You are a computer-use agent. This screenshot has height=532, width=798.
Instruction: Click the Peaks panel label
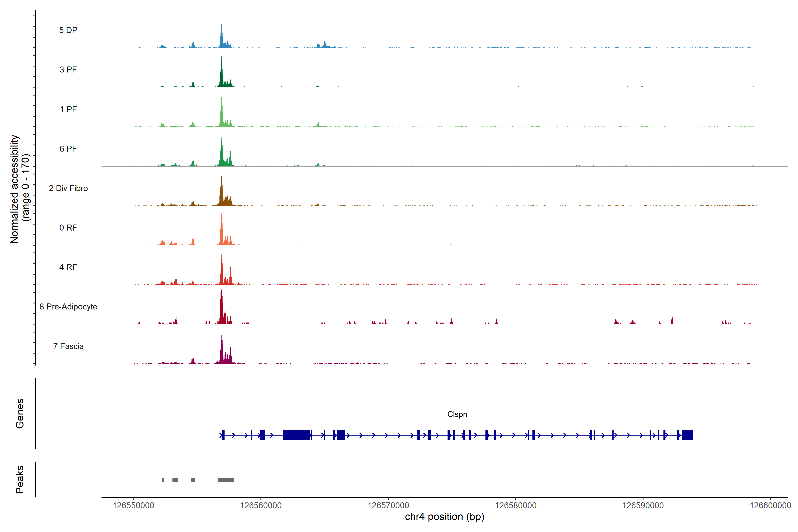[x=20, y=479]
